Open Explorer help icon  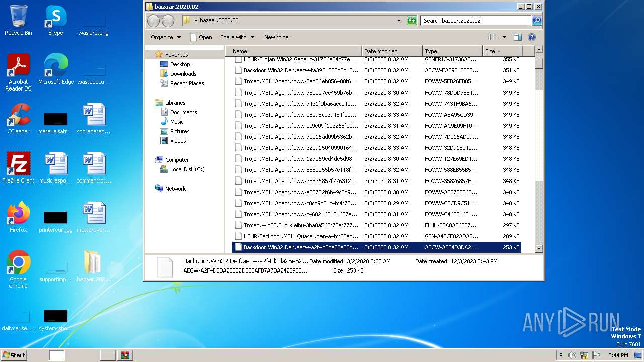532,37
